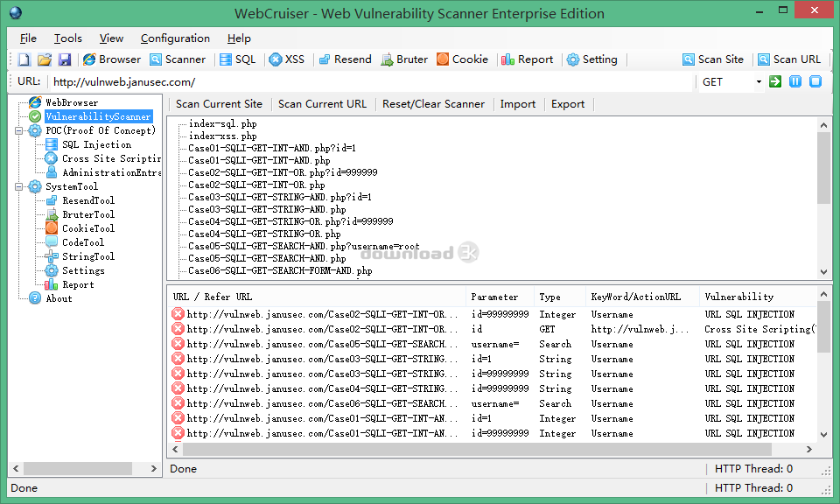Select WebBrowser in the sidebar tree
Viewport: 840px width, 504px height.
click(x=72, y=102)
